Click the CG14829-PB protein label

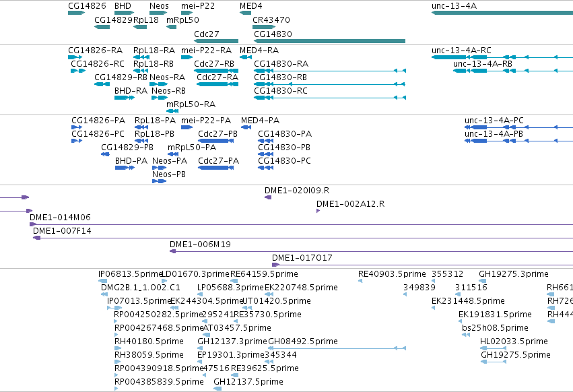127,147
